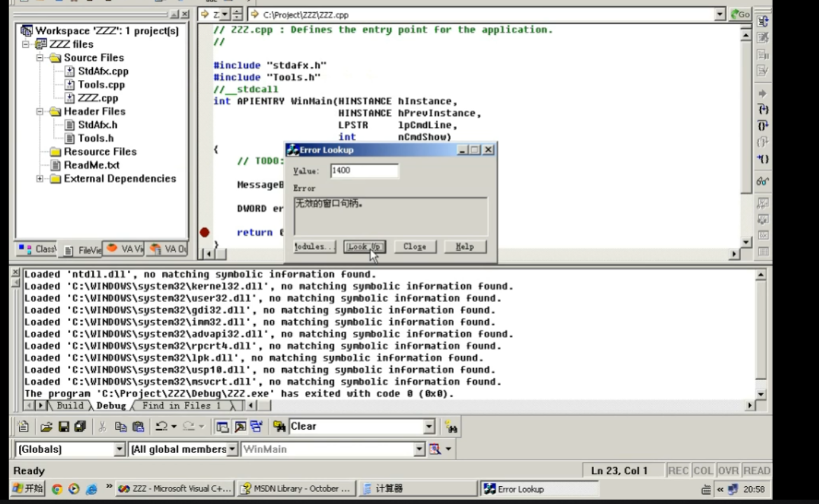The height and width of the screenshot is (504, 819).
Task: Switch to the FileView tab
Action: pyautogui.click(x=81, y=250)
